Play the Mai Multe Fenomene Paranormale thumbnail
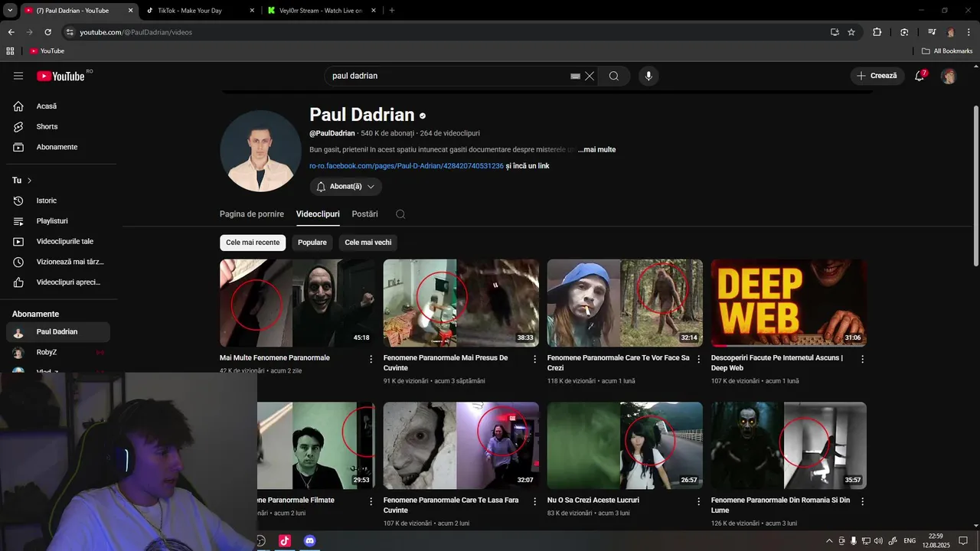980x551 pixels. pyautogui.click(x=297, y=303)
